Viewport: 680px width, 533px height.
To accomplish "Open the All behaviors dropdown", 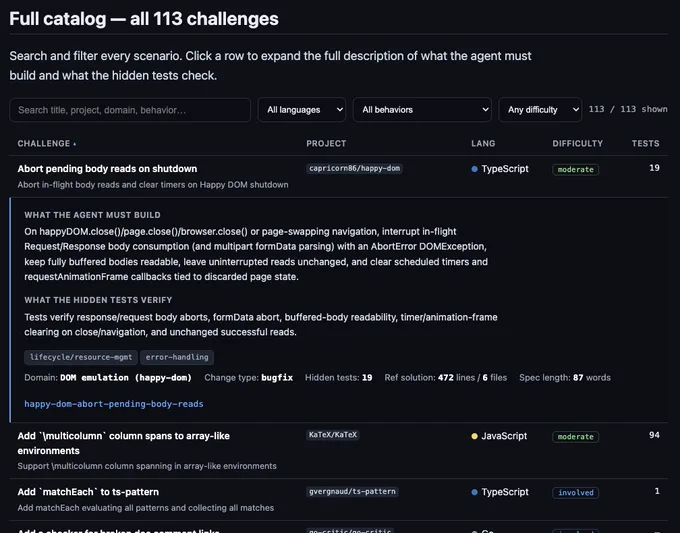I will coord(422,110).
